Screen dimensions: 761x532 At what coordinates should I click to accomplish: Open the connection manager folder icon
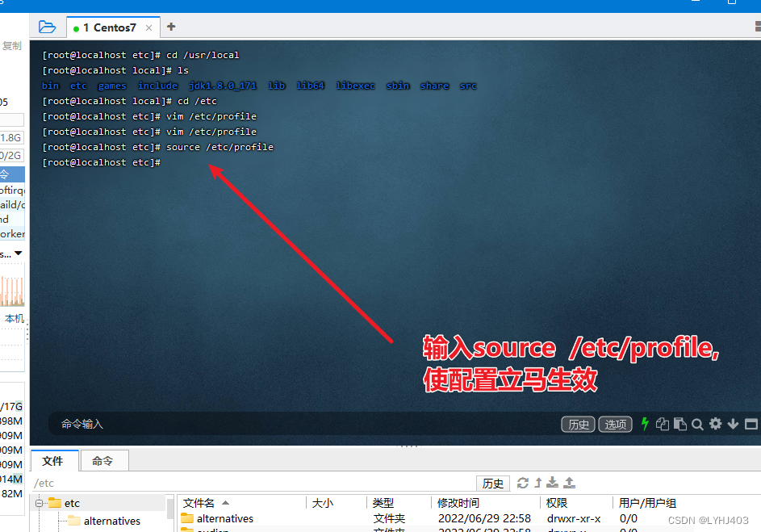click(47, 26)
